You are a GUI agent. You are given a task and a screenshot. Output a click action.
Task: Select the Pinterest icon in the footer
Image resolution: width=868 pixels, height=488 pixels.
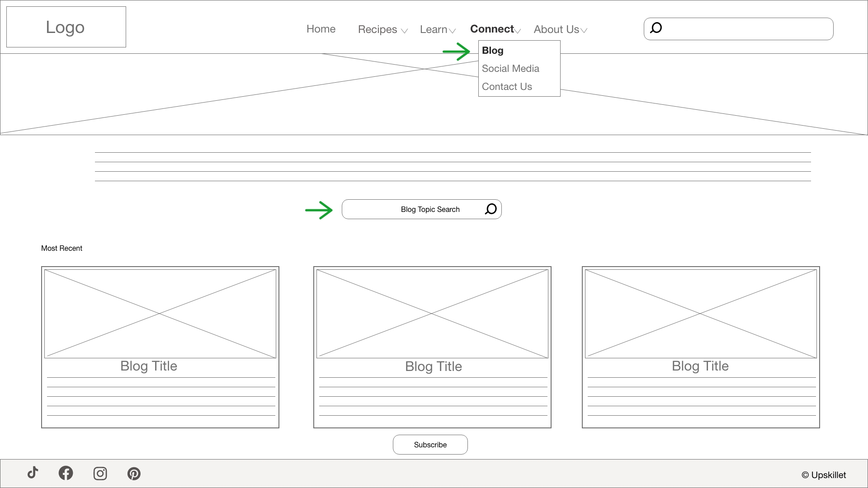[134, 473]
